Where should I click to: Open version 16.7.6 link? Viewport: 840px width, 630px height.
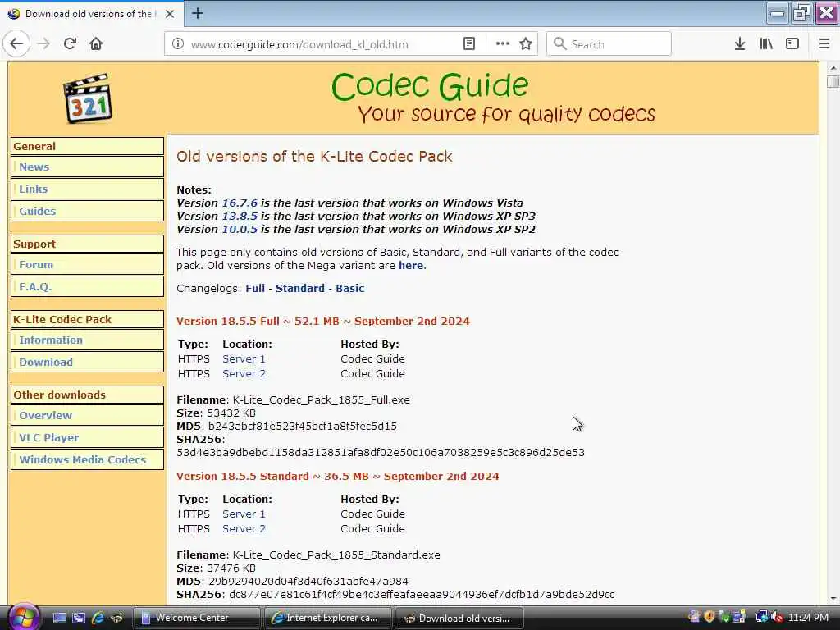pos(240,203)
